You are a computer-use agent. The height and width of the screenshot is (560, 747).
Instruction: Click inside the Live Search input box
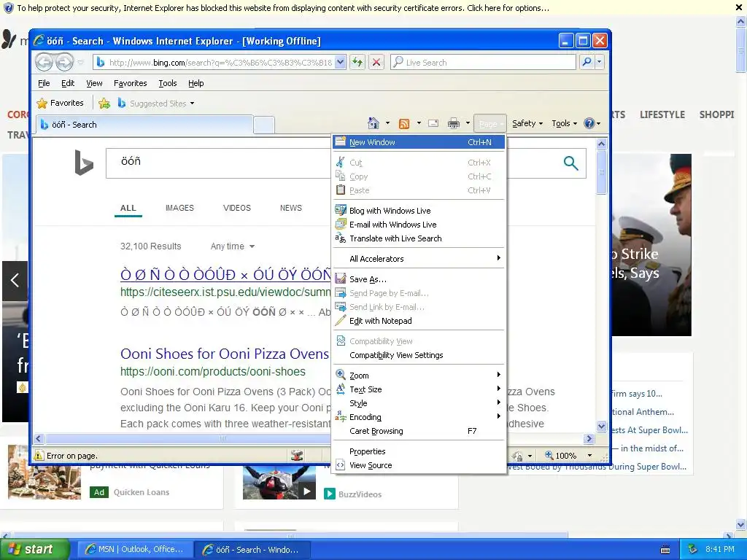[x=483, y=63]
